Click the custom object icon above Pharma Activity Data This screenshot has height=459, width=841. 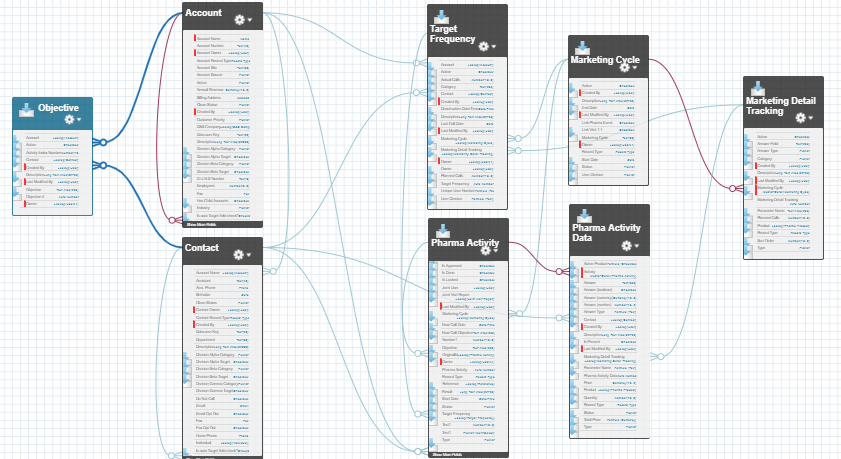[583, 213]
